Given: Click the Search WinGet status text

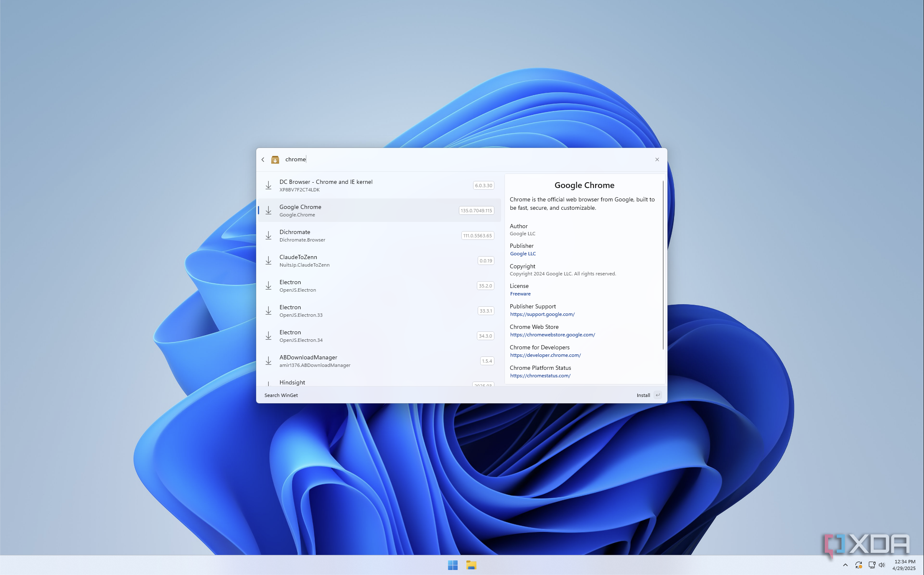Looking at the screenshot, I should pyautogui.click(x=281, y=395).
